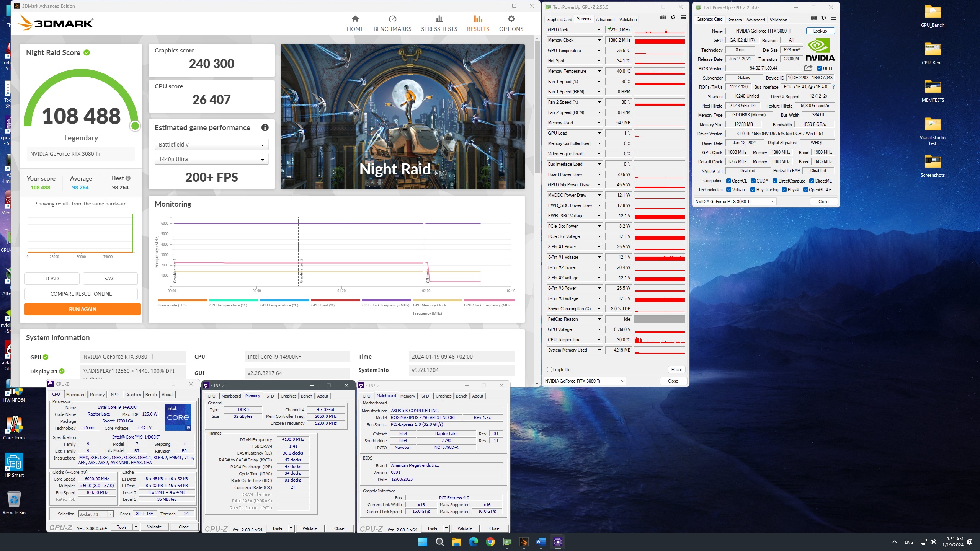Refresh the sensors in the GPU-Z Sensors window
The width and height of the screenshot is (980, 551).
[x=673, y=18]
